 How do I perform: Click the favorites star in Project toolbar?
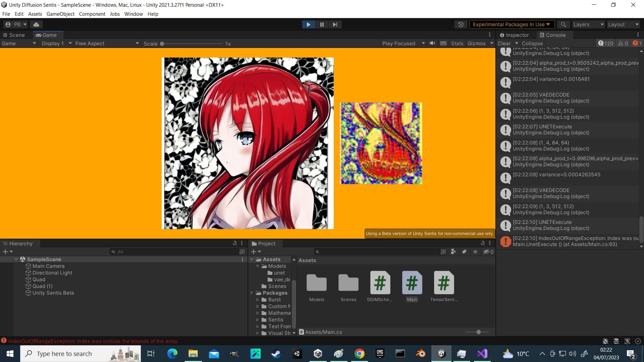tap(475, 251)
